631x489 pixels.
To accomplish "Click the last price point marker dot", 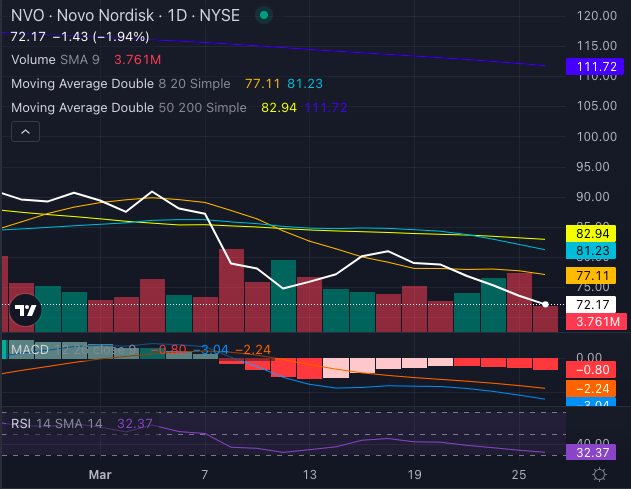I will [545, 305].
